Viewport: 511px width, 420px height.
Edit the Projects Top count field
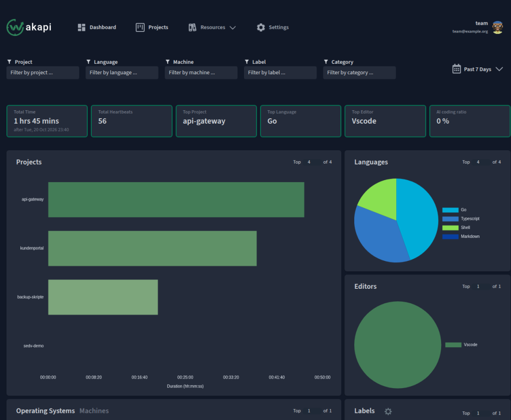click(312, 162)
